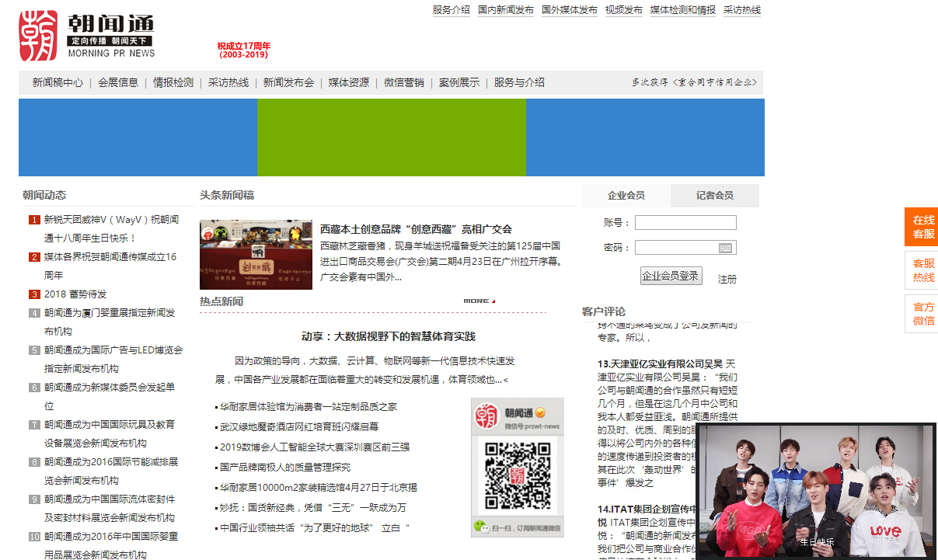Image resolution: width=938 pixels, height=560 pixels.
Task: Select the 企业会员 tab
Action: click(626, 196)
